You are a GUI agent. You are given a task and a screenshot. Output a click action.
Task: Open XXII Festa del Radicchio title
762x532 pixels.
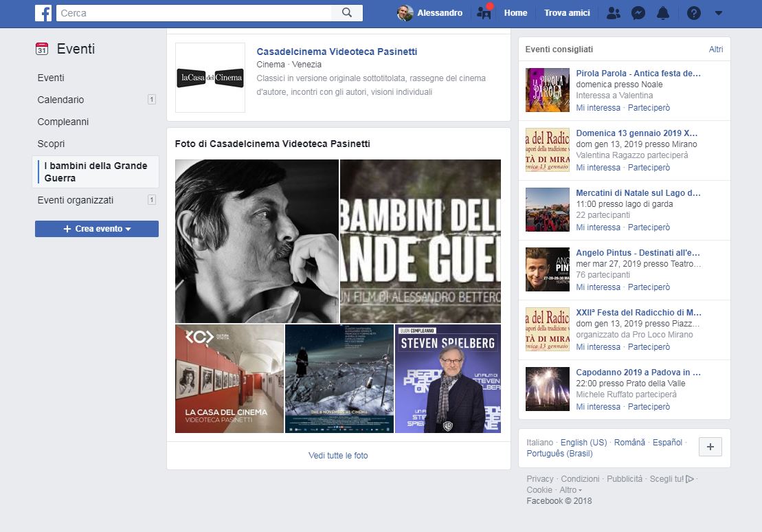(x=638, y=313)
